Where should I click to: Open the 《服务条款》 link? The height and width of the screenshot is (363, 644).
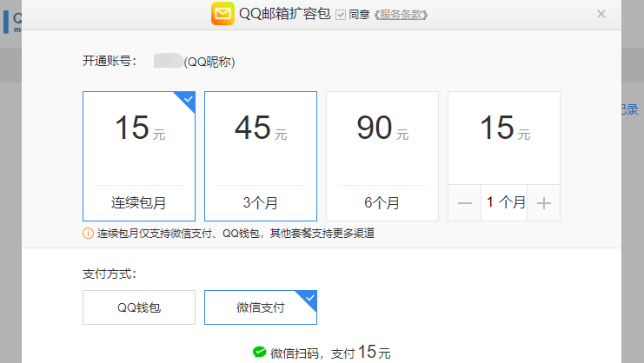click(x=401, y=15)
